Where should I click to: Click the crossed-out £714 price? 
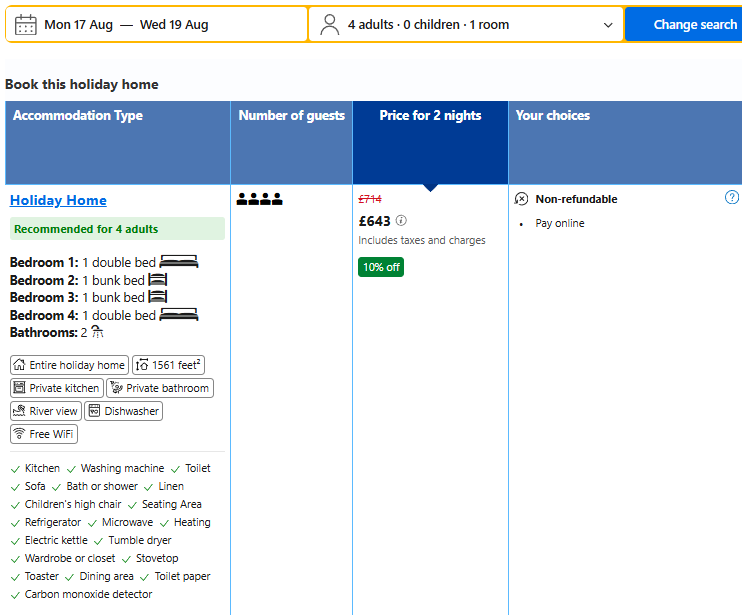[370, 199]
